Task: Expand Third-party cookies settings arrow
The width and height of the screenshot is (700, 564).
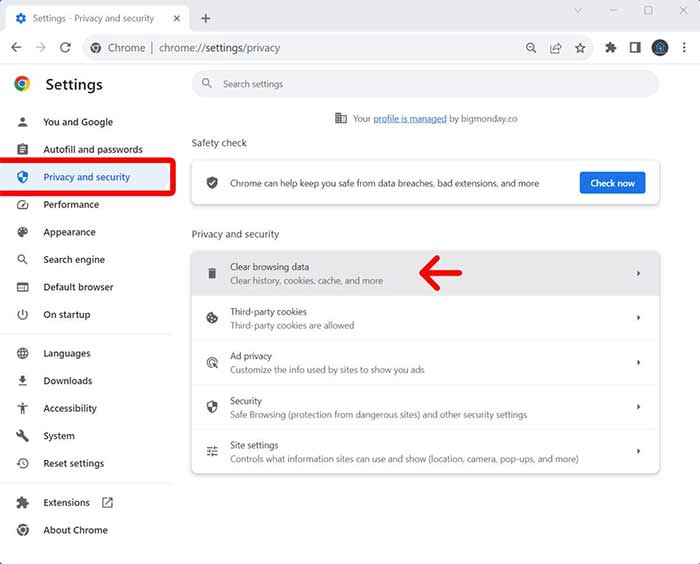Action: (x=638, y=318)
